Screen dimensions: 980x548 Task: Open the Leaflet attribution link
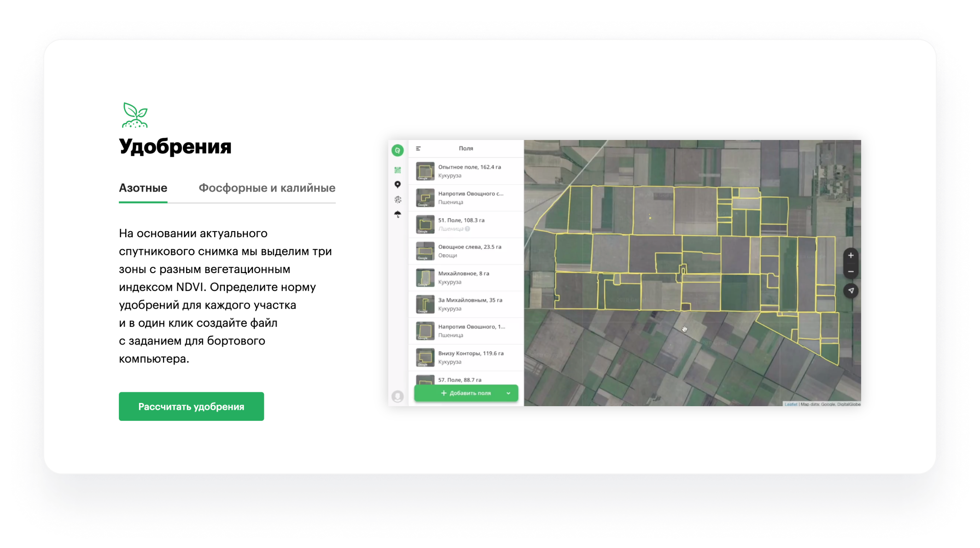pos(791,404)
